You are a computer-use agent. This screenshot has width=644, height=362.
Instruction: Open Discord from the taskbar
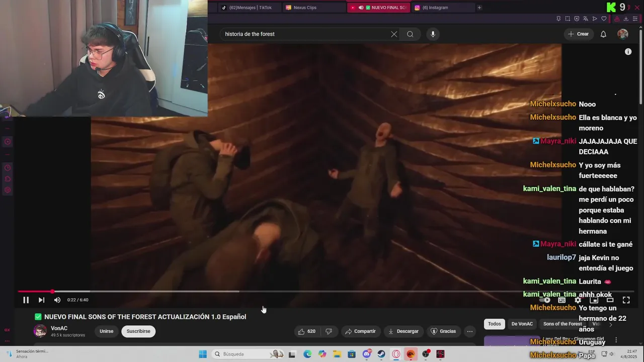click(x=367, y=354)
